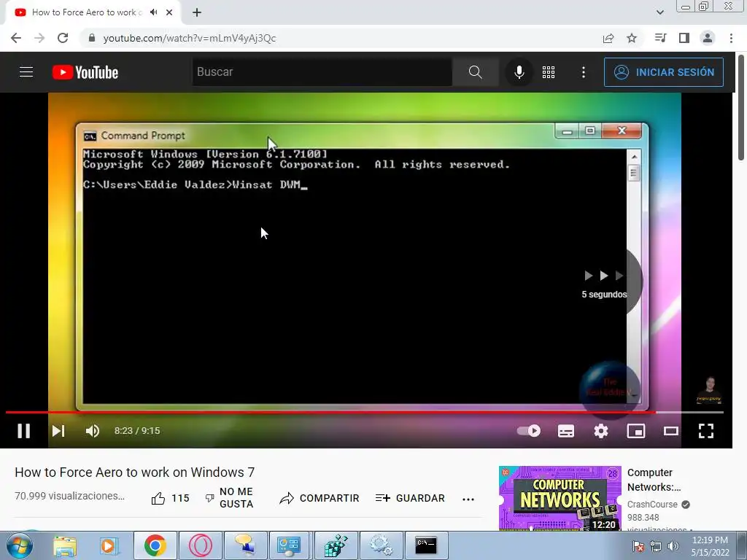This screenshot has width=747, height=560.
Task: Like the video with thumbs up
Action: [170, 498]
